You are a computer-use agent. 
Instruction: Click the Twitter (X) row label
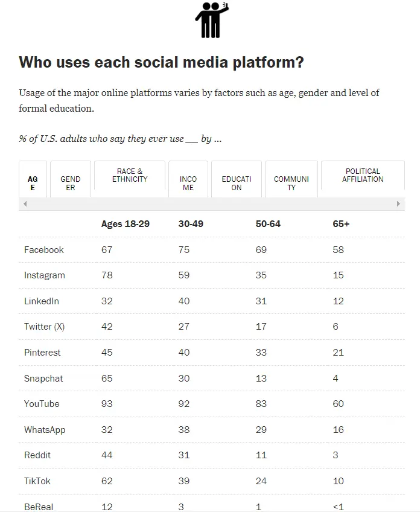coord(44,327)
